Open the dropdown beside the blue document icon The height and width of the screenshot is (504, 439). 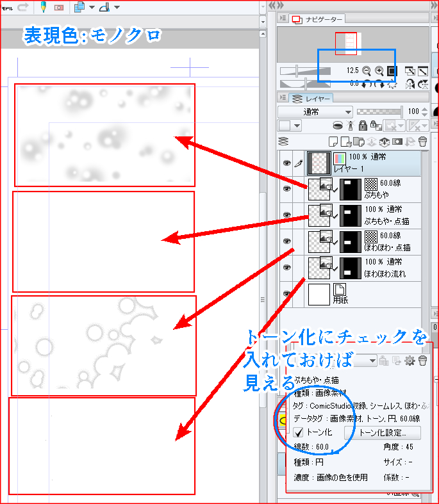point(92,7)
